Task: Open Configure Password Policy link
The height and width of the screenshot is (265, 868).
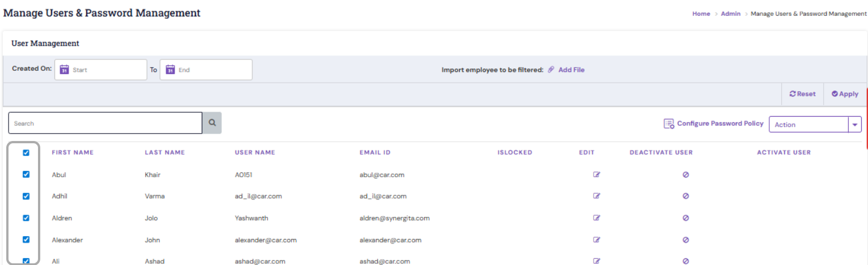Action: pyautogui.click(x=720, y=123)
